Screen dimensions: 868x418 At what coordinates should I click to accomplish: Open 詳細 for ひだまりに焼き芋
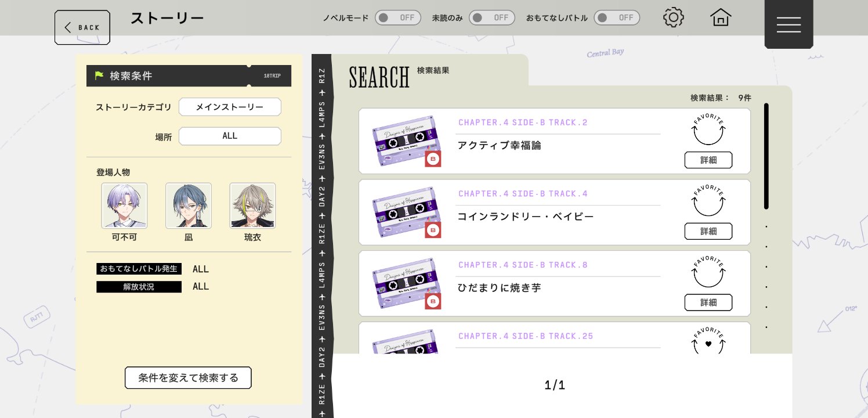pos(708,302)
